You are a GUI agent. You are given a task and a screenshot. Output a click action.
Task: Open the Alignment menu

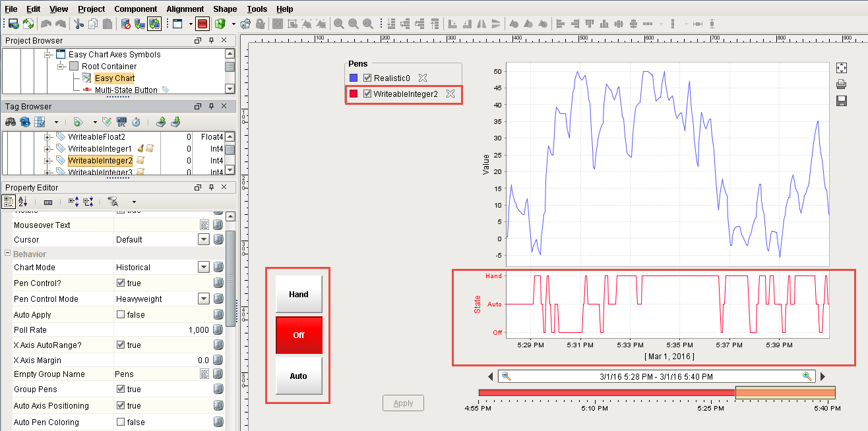click(x=185, y=9)
